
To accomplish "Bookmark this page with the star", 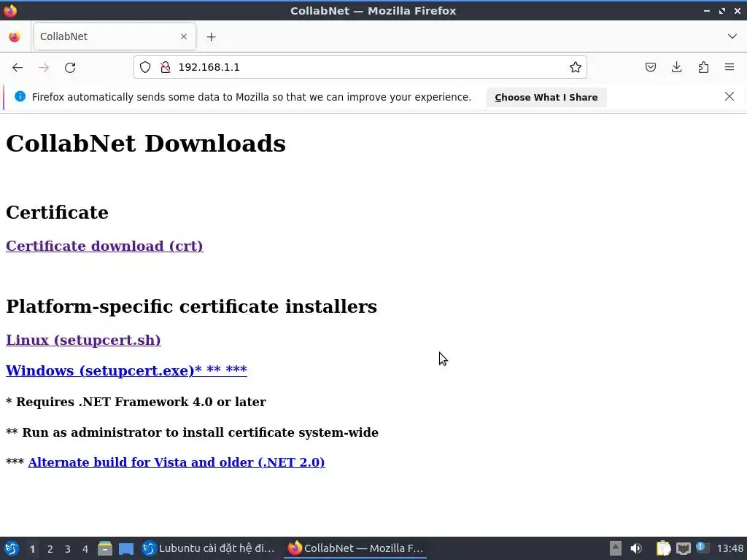I will (576, 67).
